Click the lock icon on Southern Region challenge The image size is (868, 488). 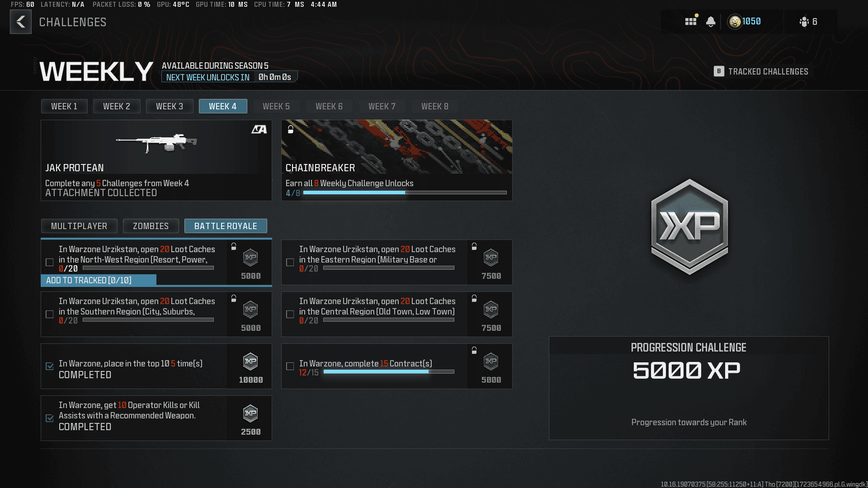point(234,298)
